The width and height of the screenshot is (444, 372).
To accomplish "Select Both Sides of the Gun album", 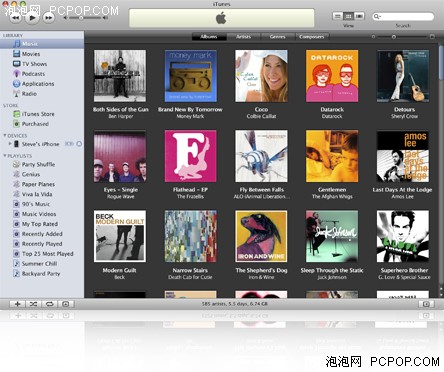I will click(120, 76).
